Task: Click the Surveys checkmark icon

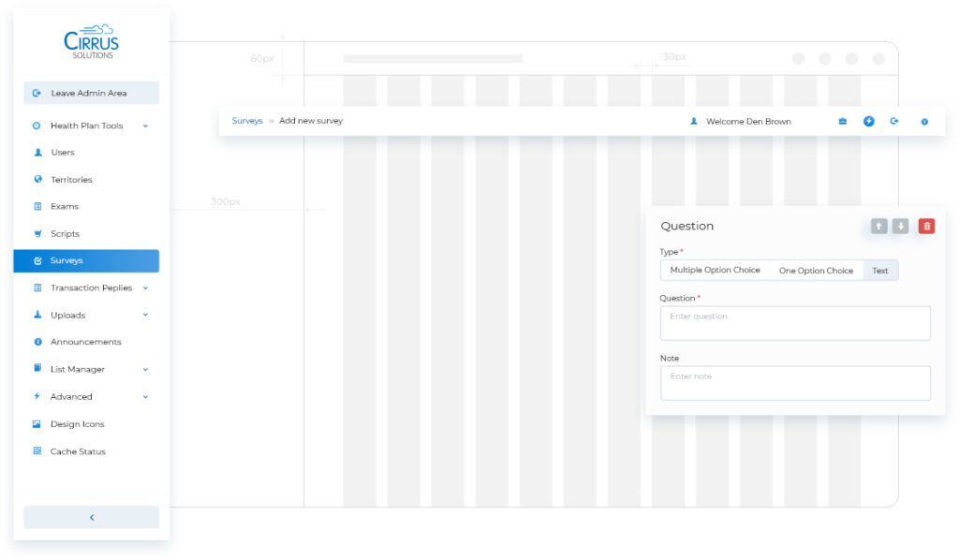Action: click(x=37, y=260)
